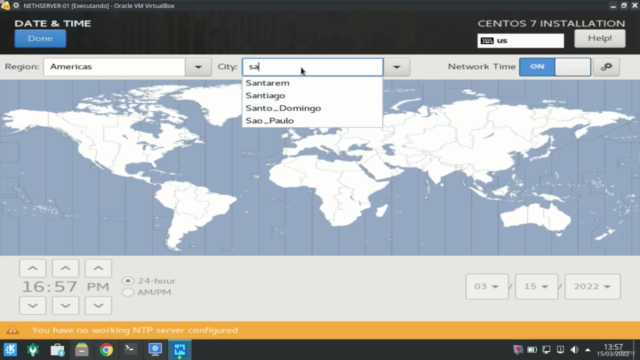This screenshot has height=360, width=640.
Task: Open the terminal taskbar icon
Action: tap(130, 349)
